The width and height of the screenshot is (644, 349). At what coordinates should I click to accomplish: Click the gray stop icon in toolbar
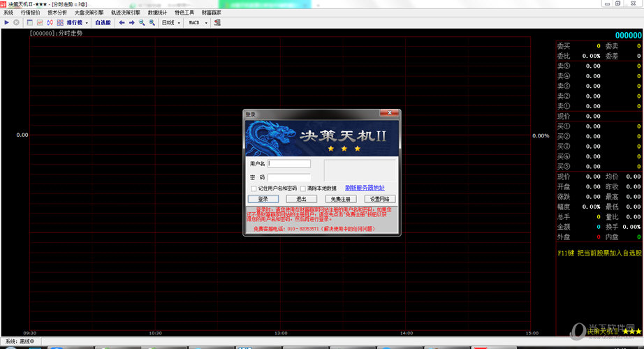pos(16,22)
